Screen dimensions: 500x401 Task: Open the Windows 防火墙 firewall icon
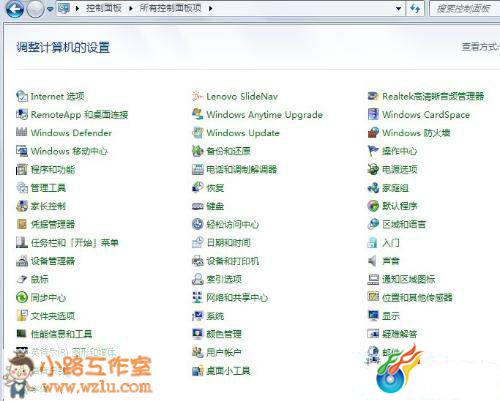tap(373, 133)
